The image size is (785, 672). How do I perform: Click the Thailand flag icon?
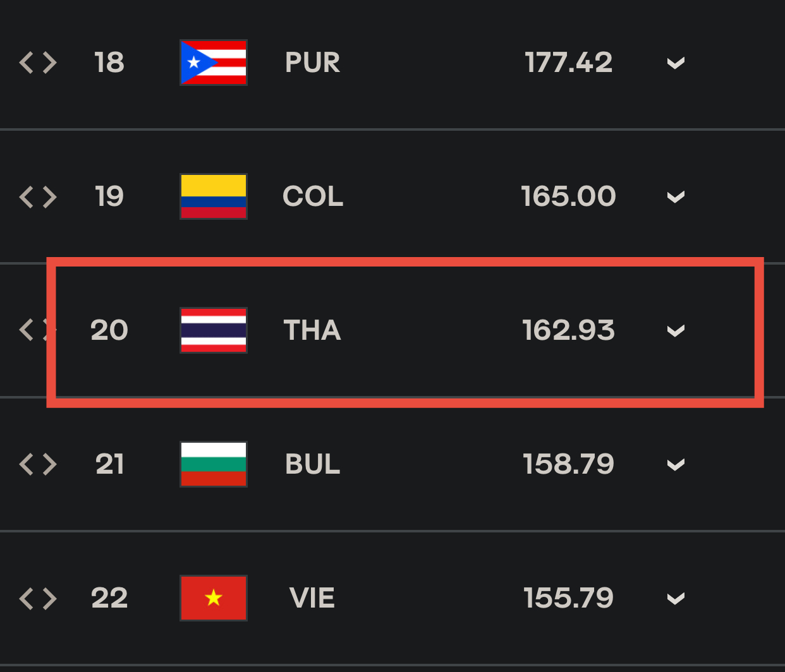[x=214, y=330]
